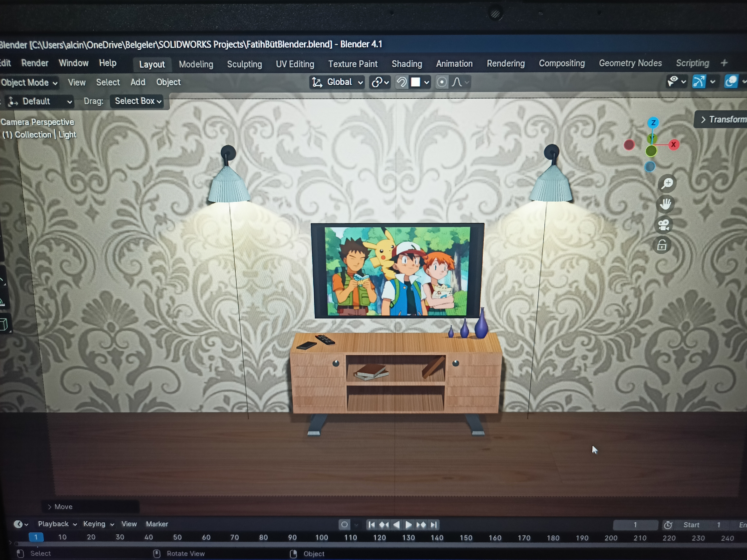This screenshot has height=560, width=747.
Task: Open the Global transform orientation dropdown
Action: pos(337,82)
